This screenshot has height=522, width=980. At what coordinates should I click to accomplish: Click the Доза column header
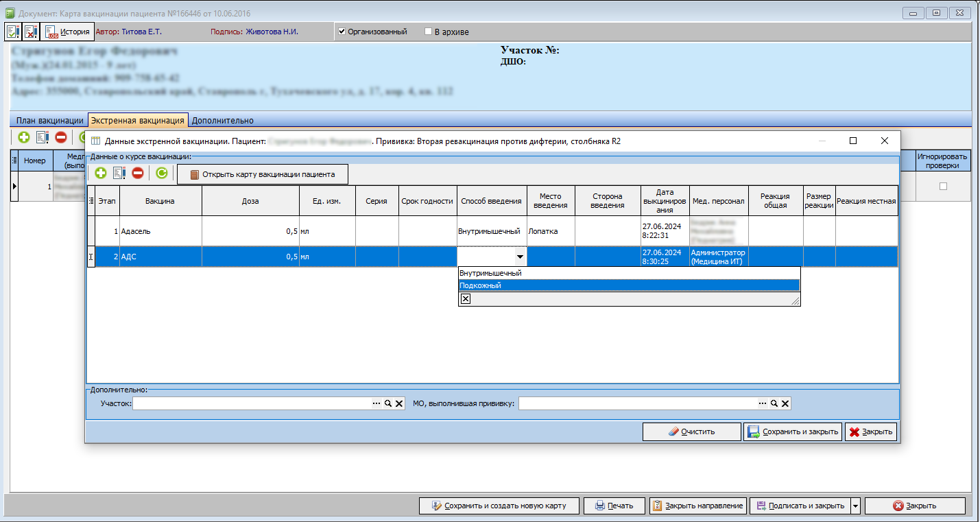[x=251, y=201]
